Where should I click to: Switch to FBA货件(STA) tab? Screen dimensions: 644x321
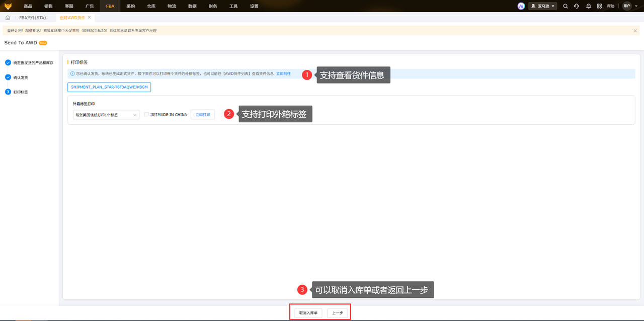pos(33,18)
